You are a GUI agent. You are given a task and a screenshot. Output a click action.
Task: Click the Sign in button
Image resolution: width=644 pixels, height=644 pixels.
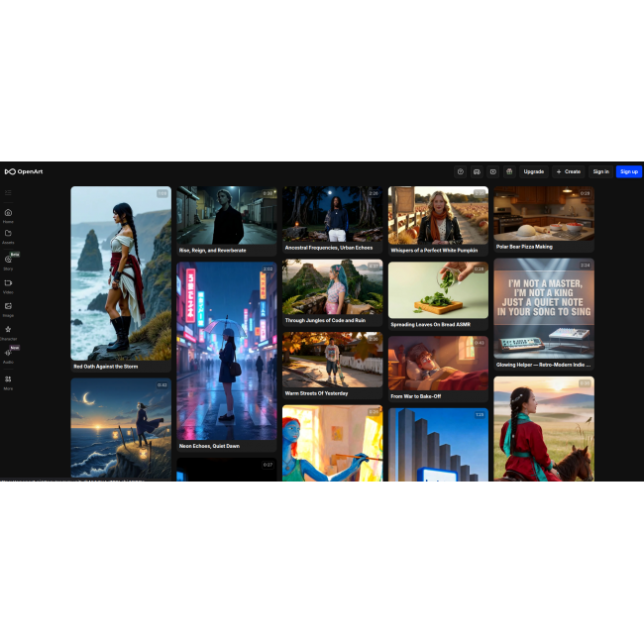[600, 171]
